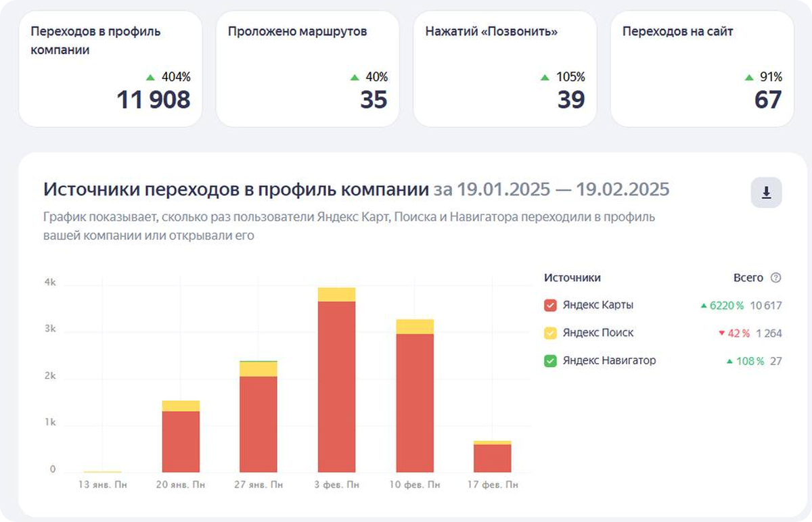Image resolution: width=812 pixels, height=522 pixels.
Task: Open the Проложено маршрутов card
Action: [x=307, y=68]
